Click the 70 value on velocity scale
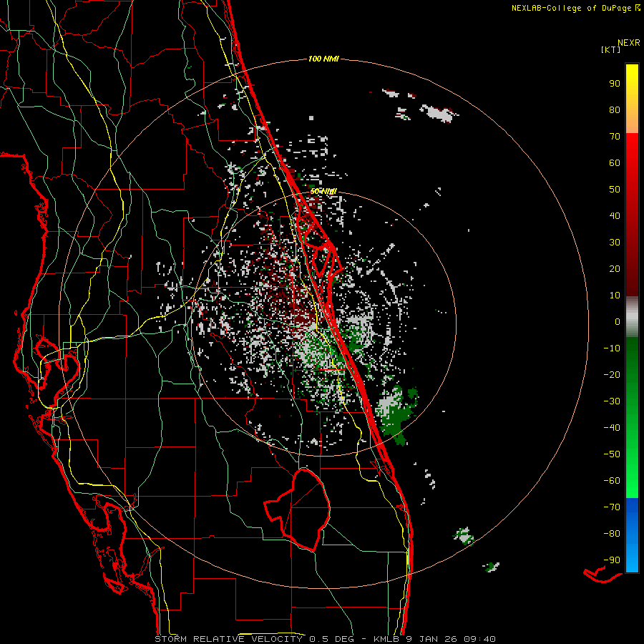This screenshot has height=644, width=644. [x=615, y=137]
